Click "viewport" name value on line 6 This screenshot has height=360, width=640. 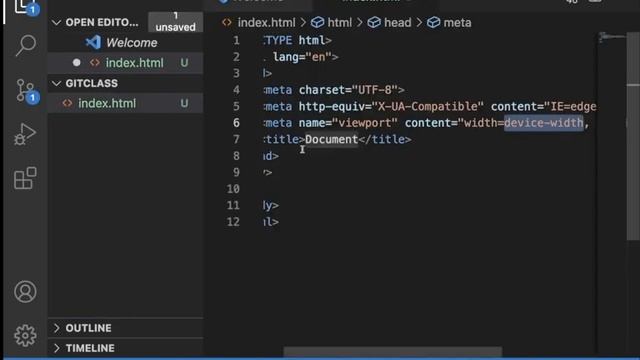point(364,122)
